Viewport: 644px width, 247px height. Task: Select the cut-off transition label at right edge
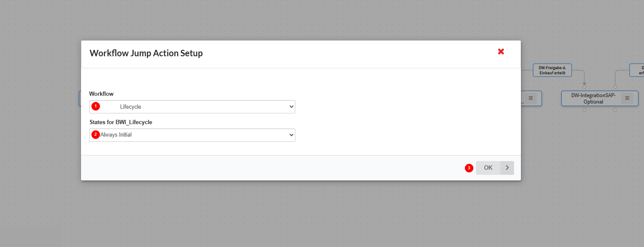coord(638,70)
